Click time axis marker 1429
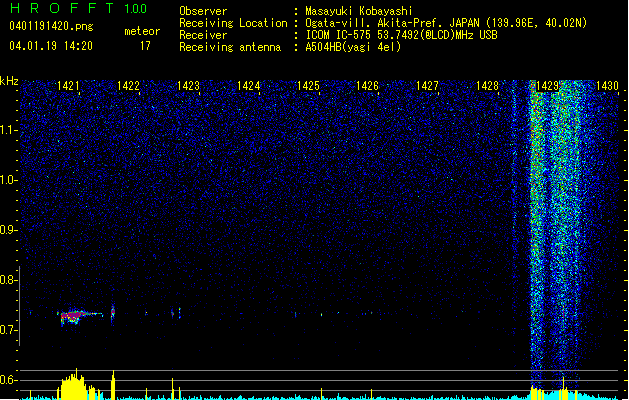 coord(547,86)
